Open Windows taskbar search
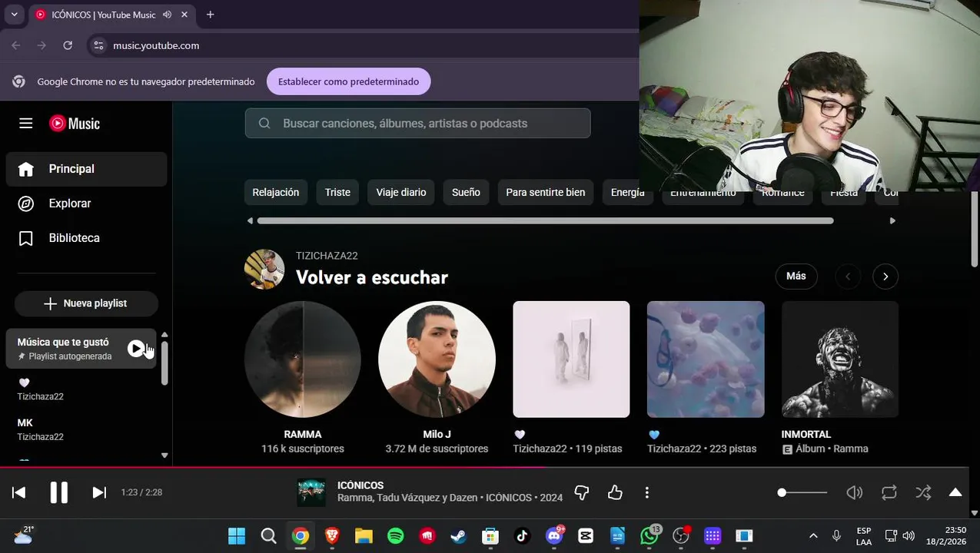Viewport: 980px width, 553px height. pyautogui.click(x=268, y=536)
